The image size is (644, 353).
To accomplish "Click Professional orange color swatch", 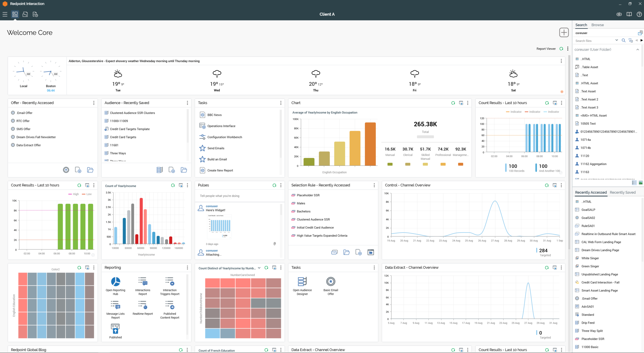I will [443, 164].
